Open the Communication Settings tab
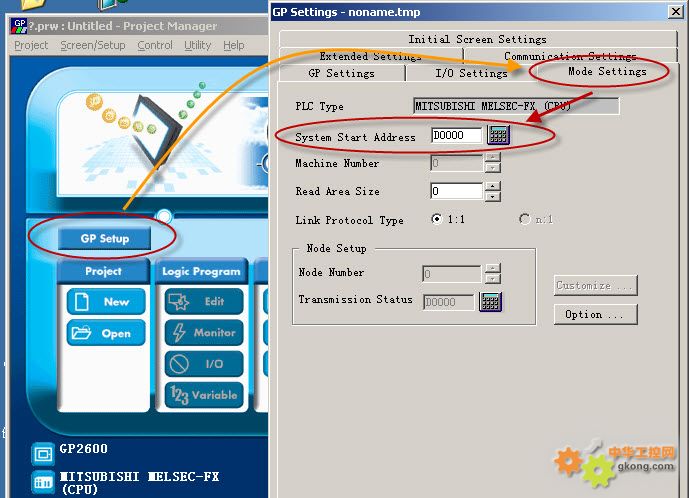689x498 pixels. pyautogui.click(x=570, y=56)
